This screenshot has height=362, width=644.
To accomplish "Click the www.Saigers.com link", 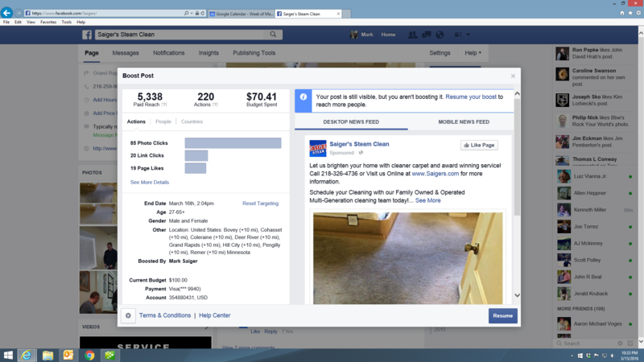I will coord(436,174).
